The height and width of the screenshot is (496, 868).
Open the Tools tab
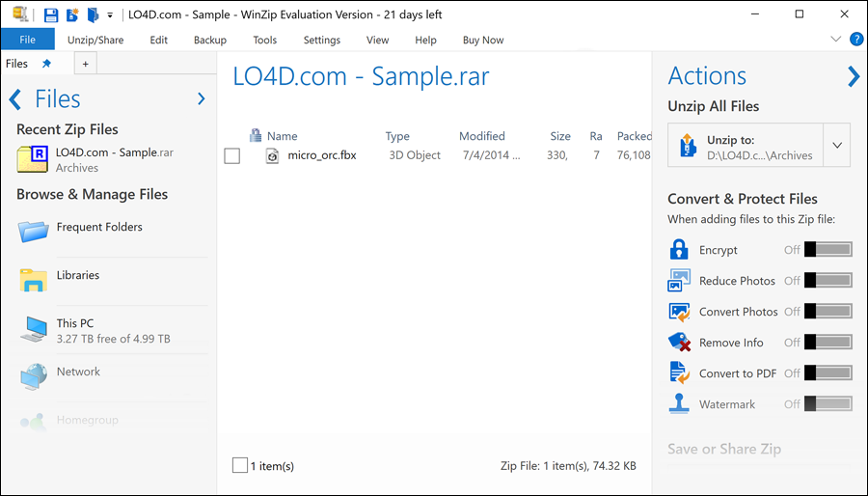pyautogui.click(x=264, y=40)
